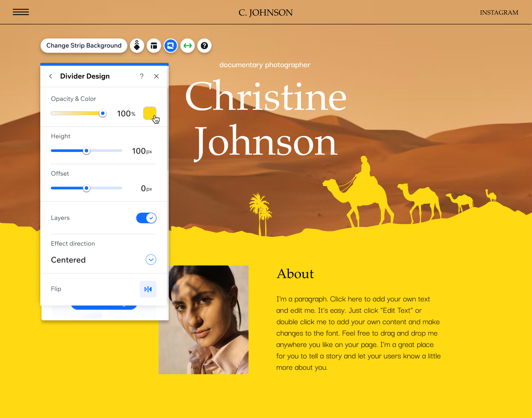Open the scroll effects animation icon

137,46
